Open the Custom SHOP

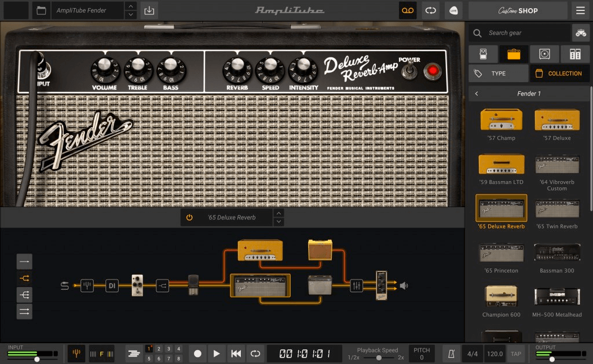click(x=517, y=10)
